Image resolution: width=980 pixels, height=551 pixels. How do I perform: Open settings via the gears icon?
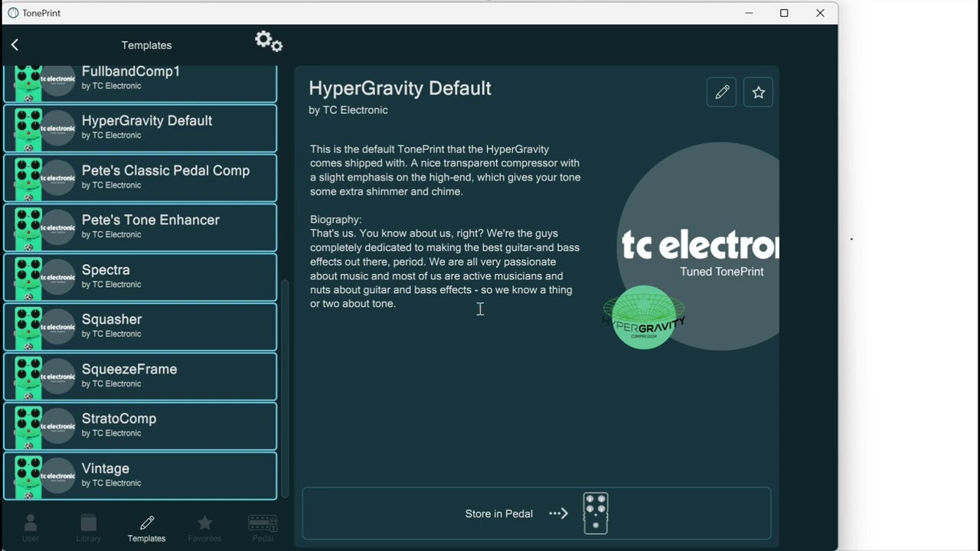[269, 42]
